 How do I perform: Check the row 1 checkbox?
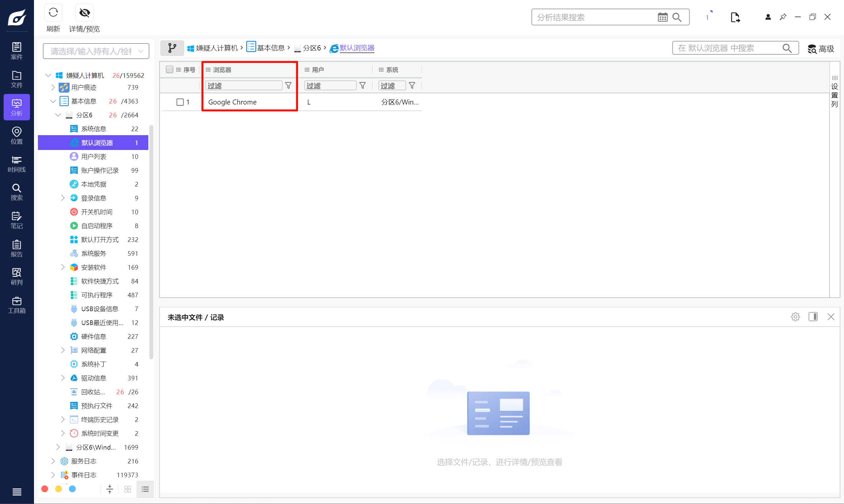[180, 102]
